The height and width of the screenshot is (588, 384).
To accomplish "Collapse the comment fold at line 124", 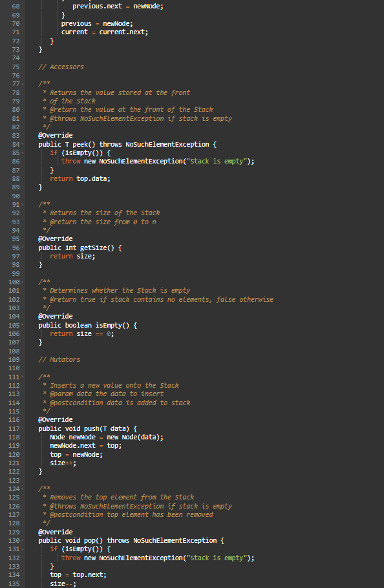I will click(x=22, y=489).
